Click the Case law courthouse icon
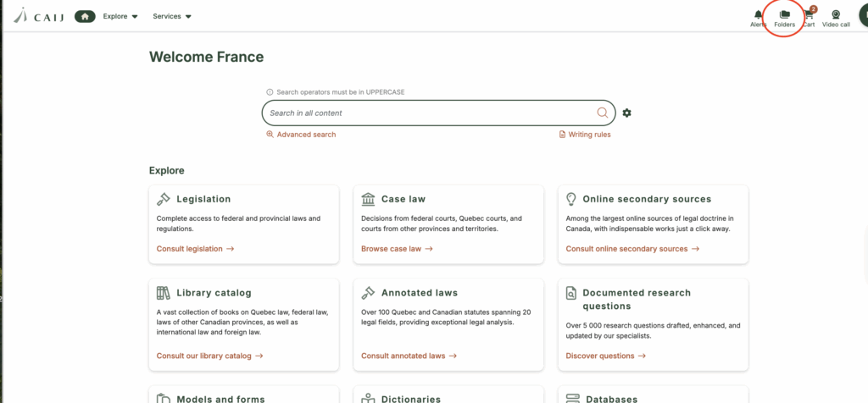This screenshot has width=868, height=403. click(368, 199)
